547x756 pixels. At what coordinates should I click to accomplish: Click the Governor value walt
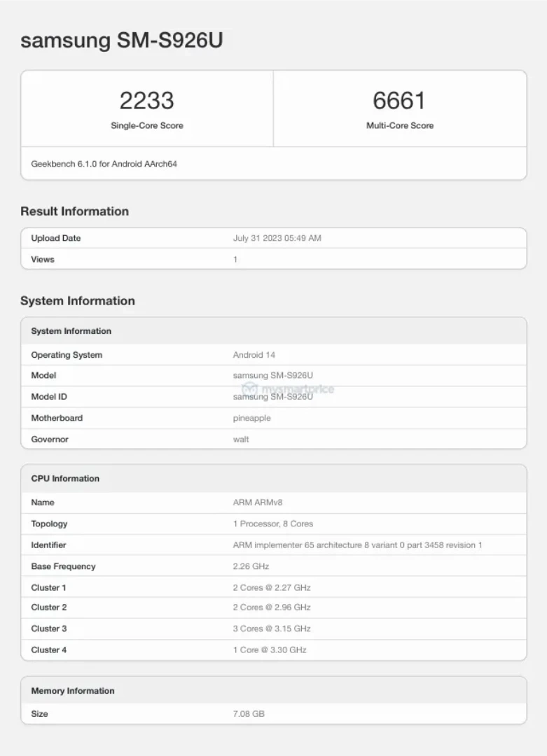[241, 440]
